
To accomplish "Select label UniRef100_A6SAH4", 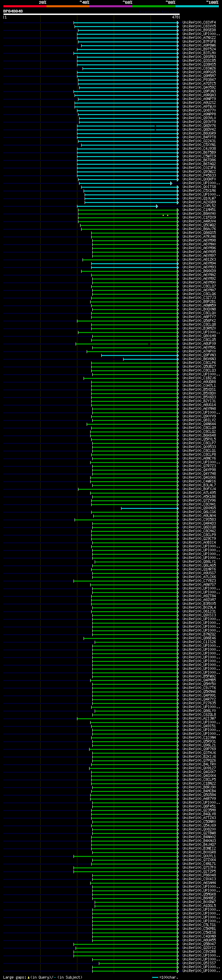I will click(x=199, y=883).
